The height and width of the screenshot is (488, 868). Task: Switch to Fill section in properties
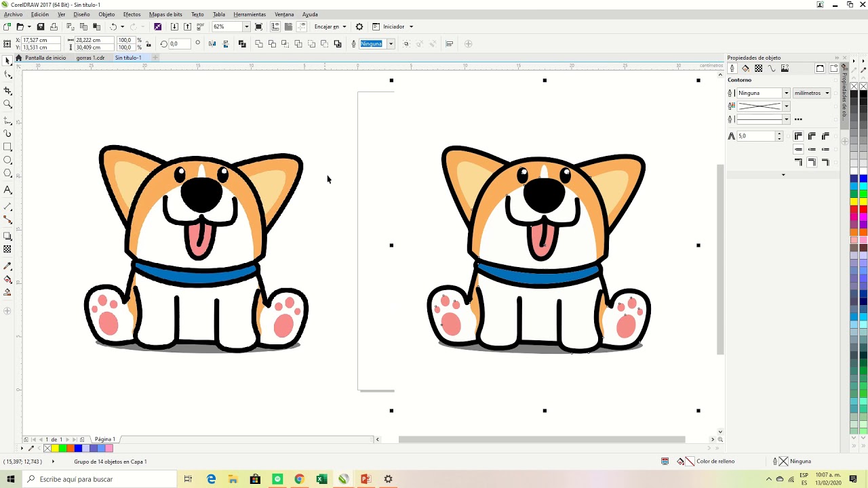pyautogui.click(x=745, y=68)
